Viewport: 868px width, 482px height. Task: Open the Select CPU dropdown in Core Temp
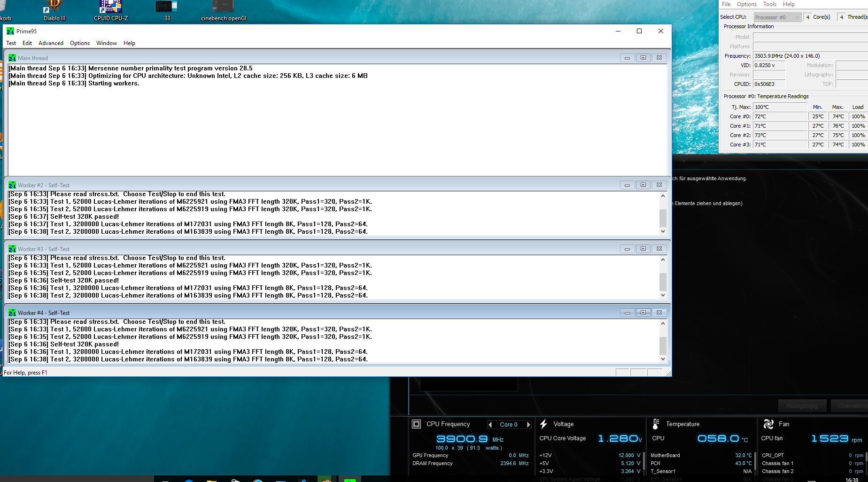pos(777,17)
